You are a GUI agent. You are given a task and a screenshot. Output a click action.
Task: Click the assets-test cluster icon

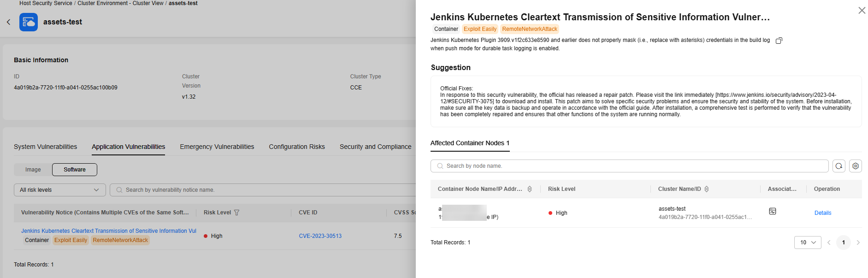pyautogui.click(x=29, y=22)
